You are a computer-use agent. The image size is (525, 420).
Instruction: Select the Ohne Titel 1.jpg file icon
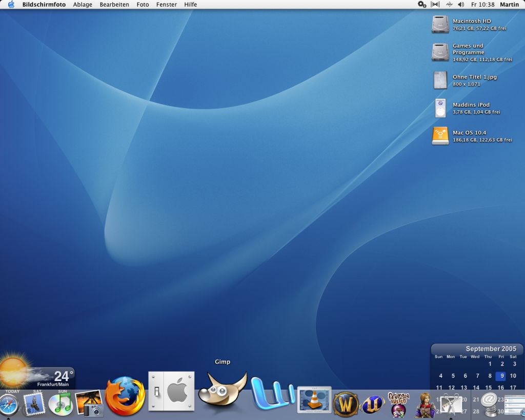pyautogui.click(x=440, y=80)
